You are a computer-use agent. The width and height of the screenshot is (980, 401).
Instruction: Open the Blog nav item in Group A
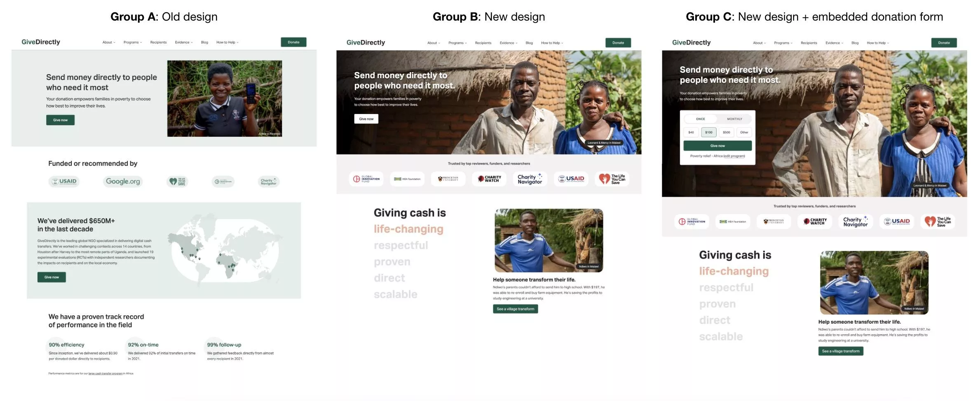click(204, 42)
